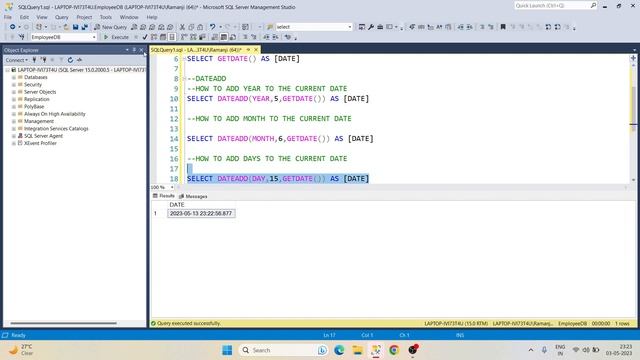Open the 'select' find combo box dropdown
This screenshot has height=360, width=640.
tap(350, 27)
